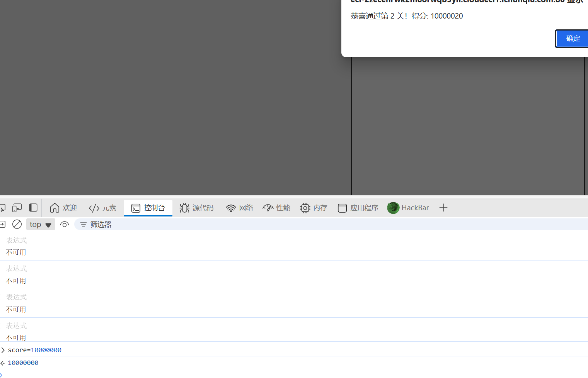Open the 内存 (Memory) panel
Viewport: 588px width, 378px height.
(x=314, y=208)
